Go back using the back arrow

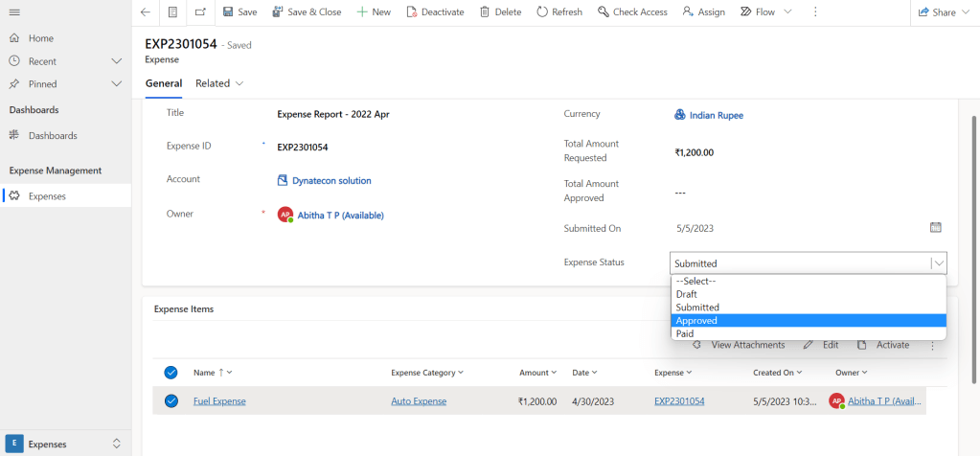click(x=145, y=11)
